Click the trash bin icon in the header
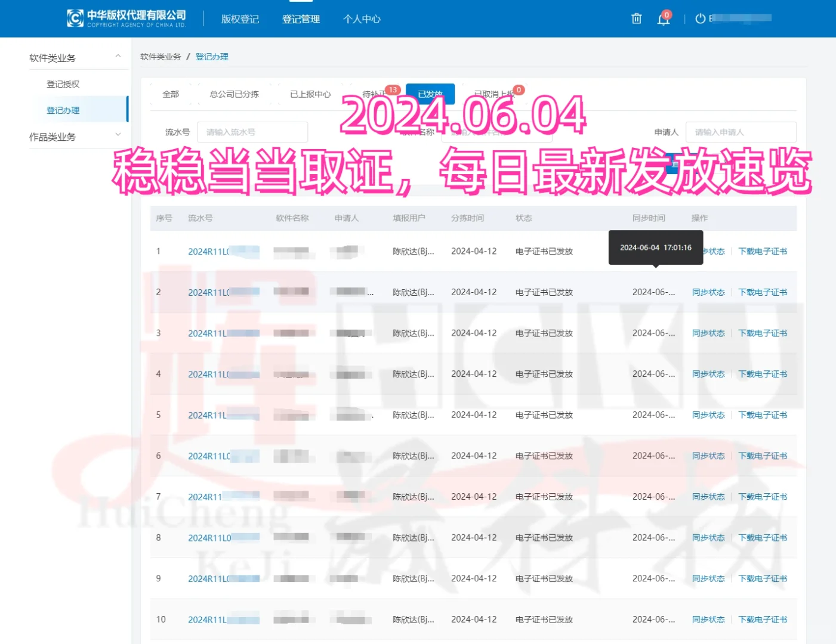 pyautogui.click(x=636, y=18)
